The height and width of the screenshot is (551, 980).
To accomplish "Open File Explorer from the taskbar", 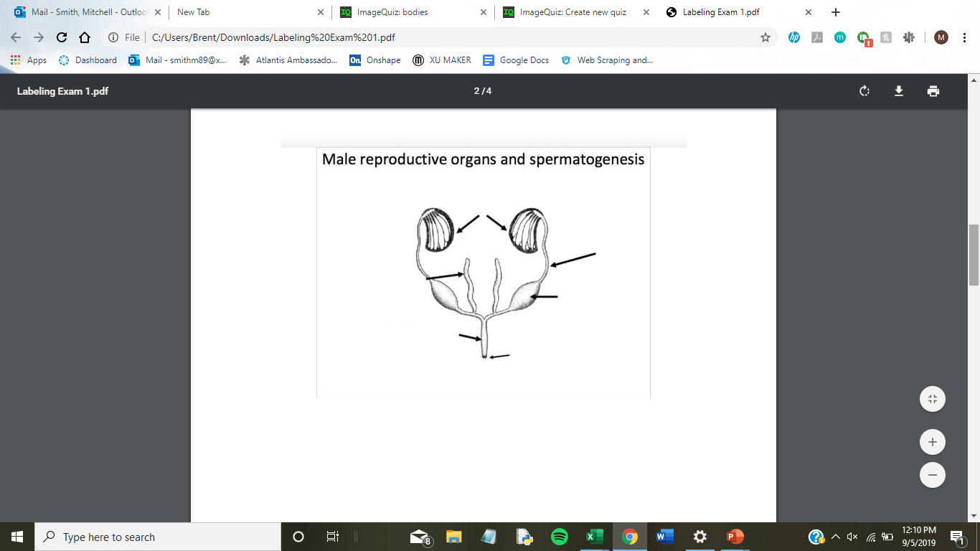I will click(x=453, y=537).
